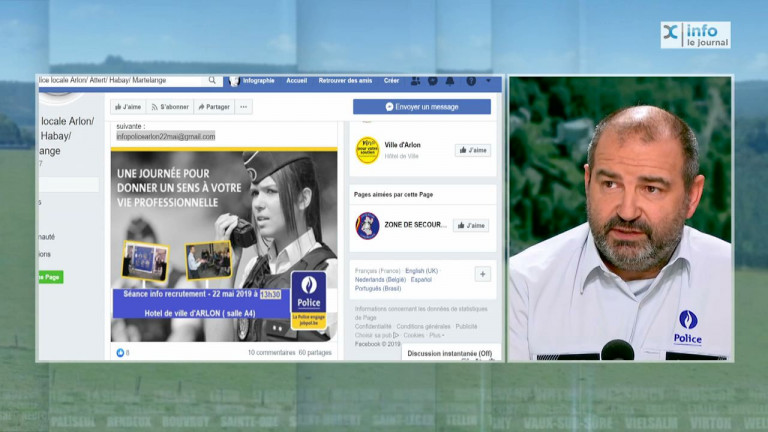Screen dimensions: 768x432
Task: Open Cookies footer link
Action: click(414, 336)
